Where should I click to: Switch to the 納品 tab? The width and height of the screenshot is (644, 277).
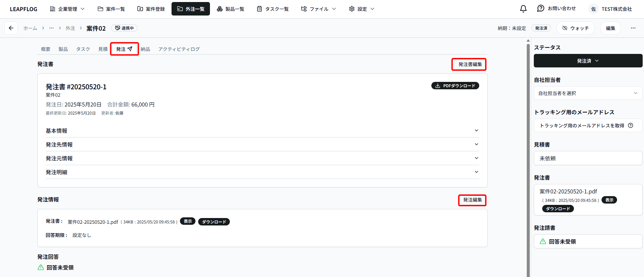click(x=145, y=49)
